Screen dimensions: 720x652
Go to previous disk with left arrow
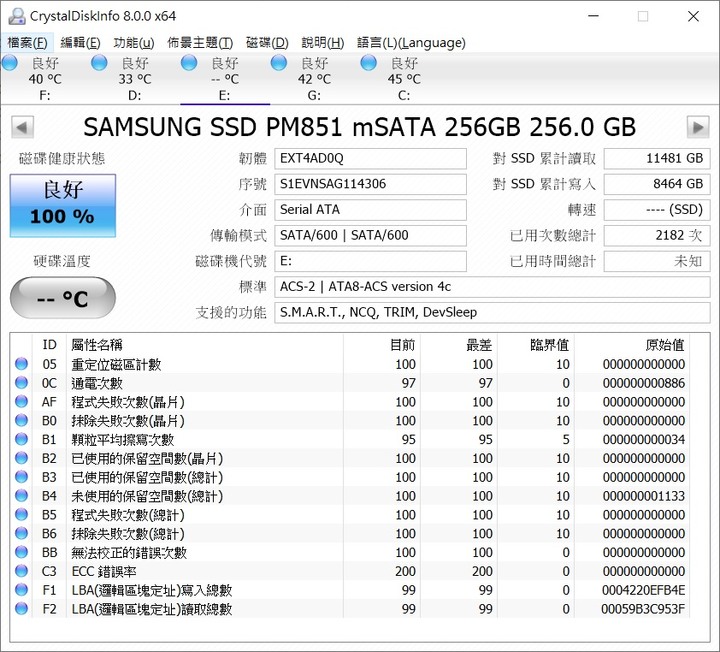point(22,127)
